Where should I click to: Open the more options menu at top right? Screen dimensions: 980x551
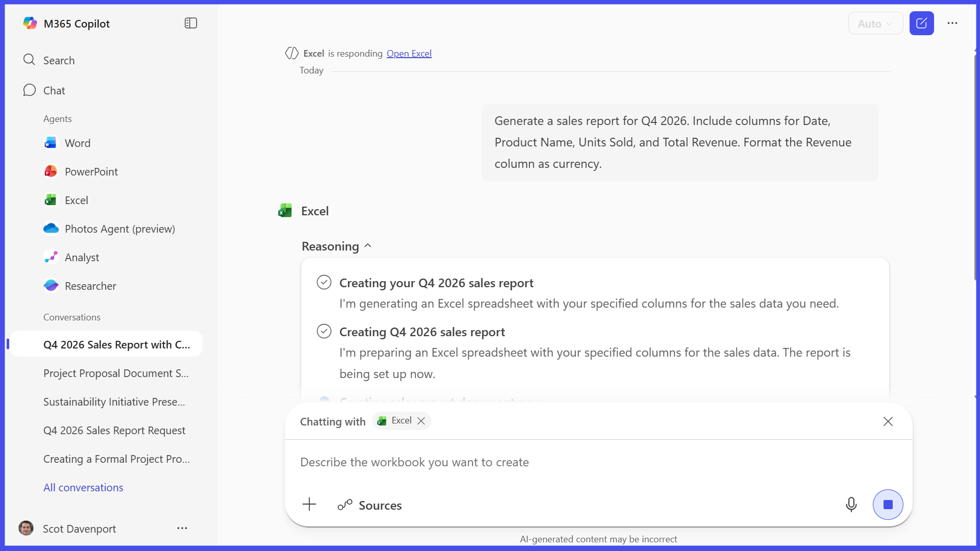pyautogui.click(x=952, y=23)
